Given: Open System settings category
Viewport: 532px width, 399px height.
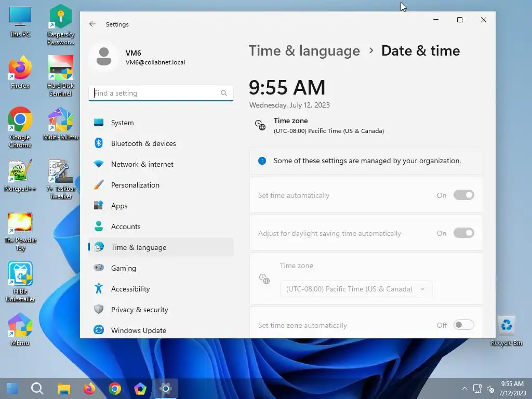Looking at the screenshot, I should 161,123.
